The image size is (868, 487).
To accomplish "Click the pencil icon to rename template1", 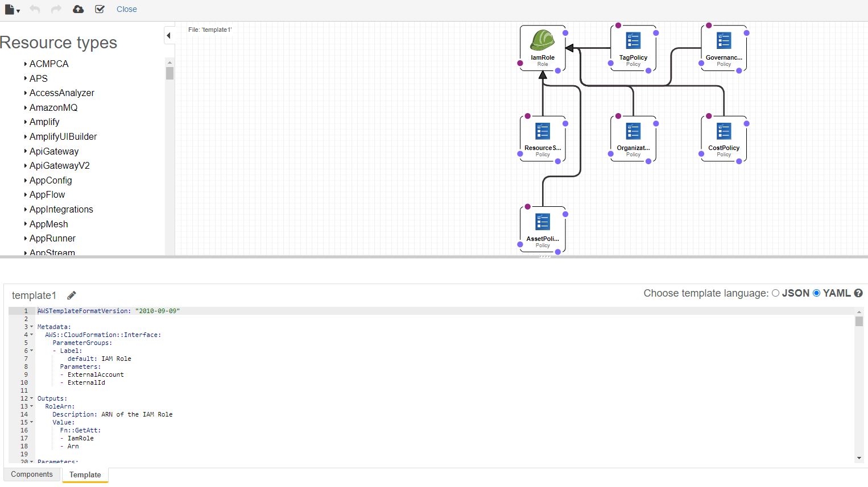I will coord(72,295).
